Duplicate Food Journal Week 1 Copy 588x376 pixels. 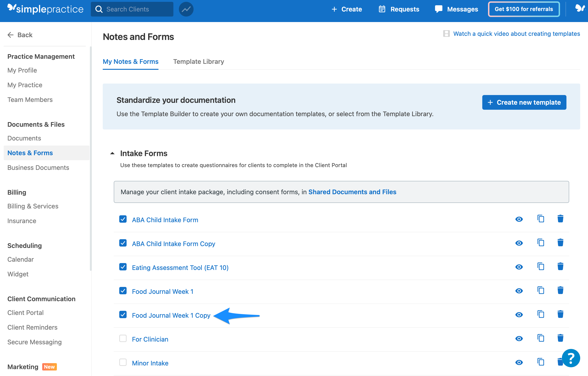pyautogui.click(x=541, y=314)
